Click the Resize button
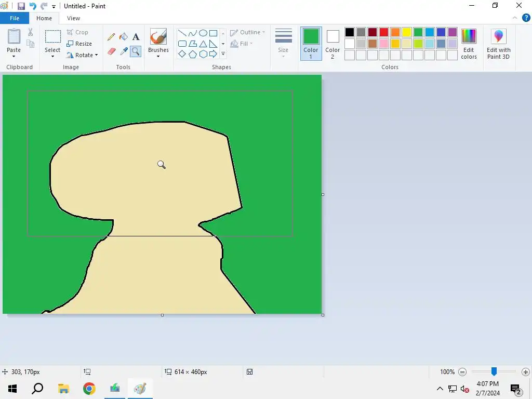Screen dimensions: 532x399 (x=79, y=44)
